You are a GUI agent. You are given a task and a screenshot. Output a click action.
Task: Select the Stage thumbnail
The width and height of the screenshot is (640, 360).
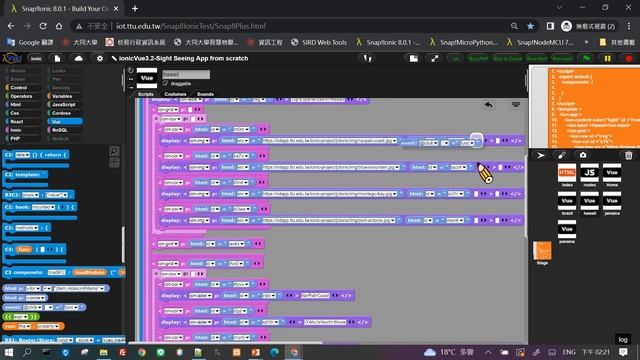542,253
